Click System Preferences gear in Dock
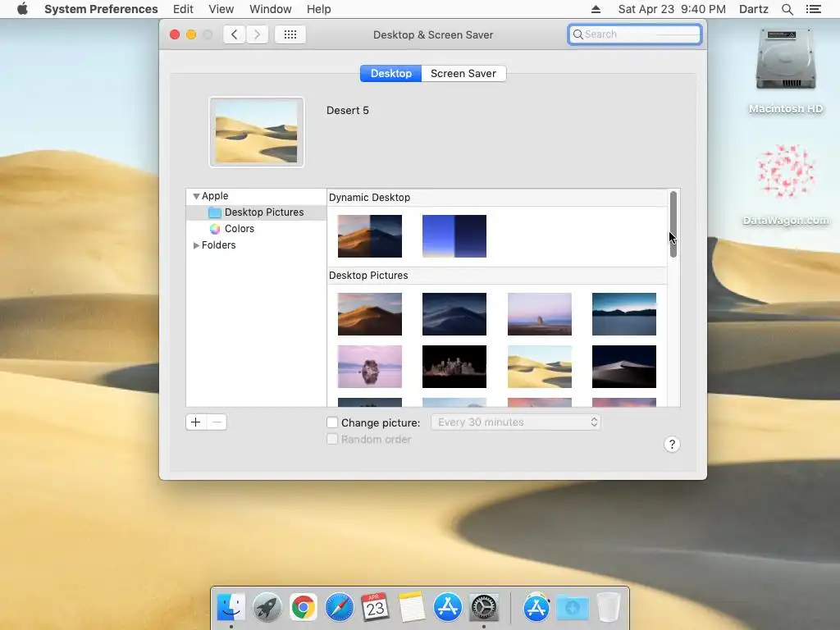840x630 pixels. [x=484, y=607]
